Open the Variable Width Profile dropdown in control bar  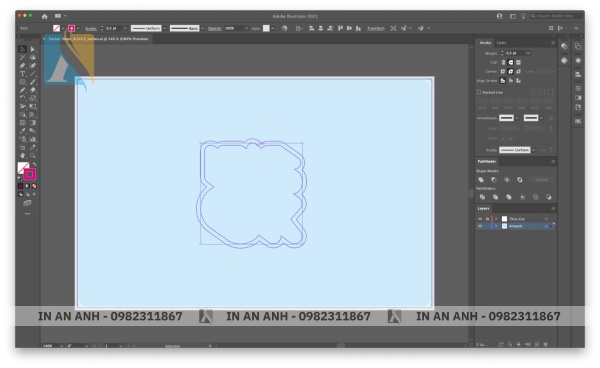(x=165, y=28)
